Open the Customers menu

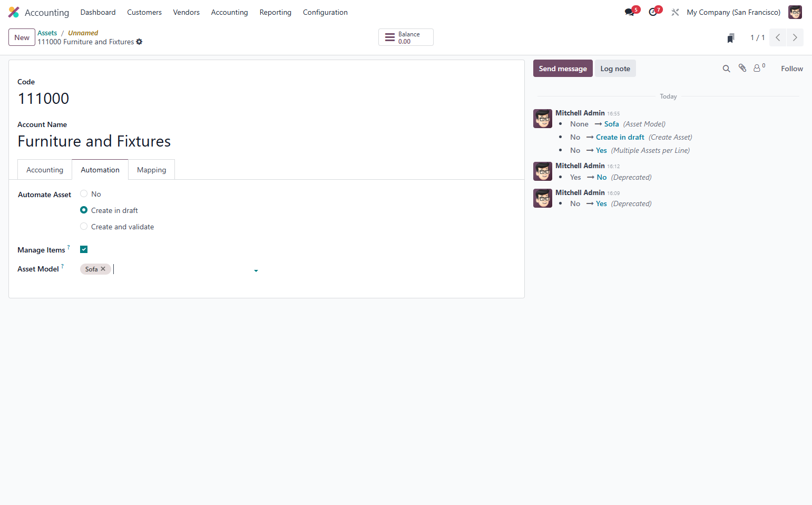coord(144,12)
